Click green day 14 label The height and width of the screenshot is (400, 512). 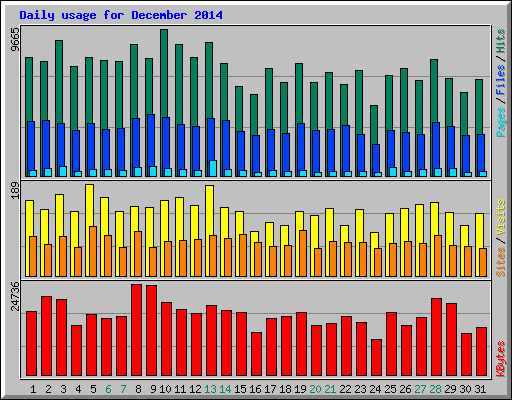point(225,389)
